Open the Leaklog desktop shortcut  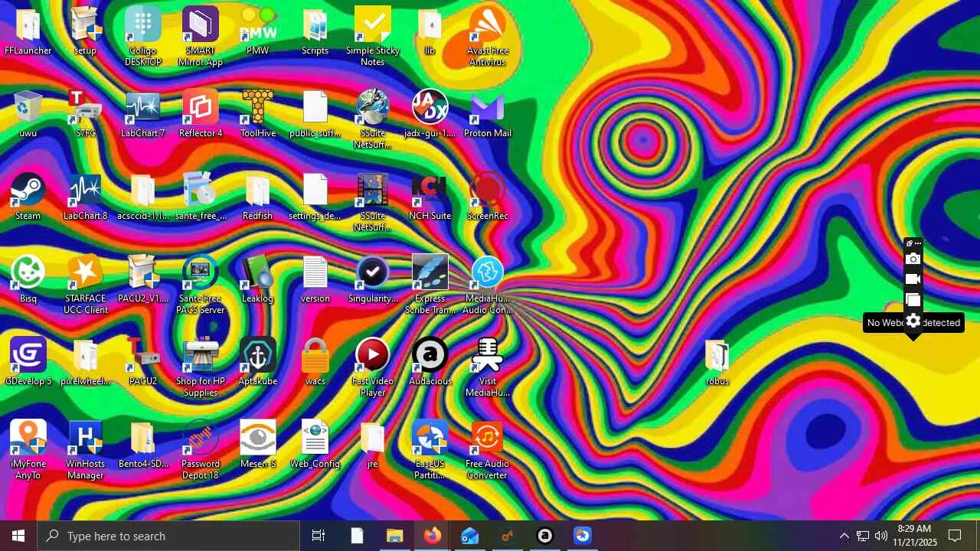(258, 279)
